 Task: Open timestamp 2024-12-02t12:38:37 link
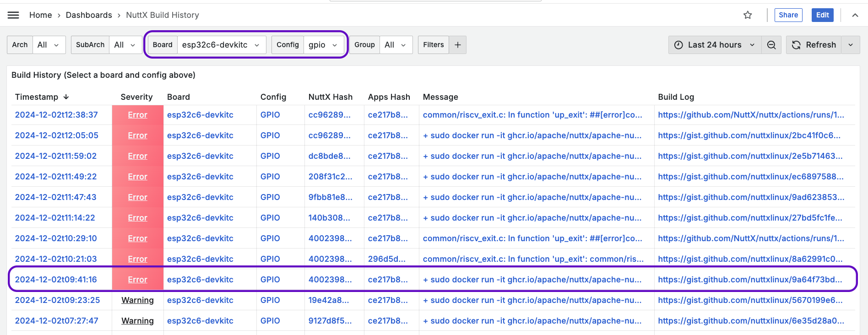pyautogui.click(x=56, y=115)
